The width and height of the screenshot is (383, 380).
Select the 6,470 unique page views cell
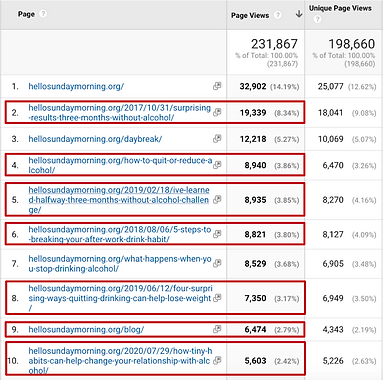point(333,165)
